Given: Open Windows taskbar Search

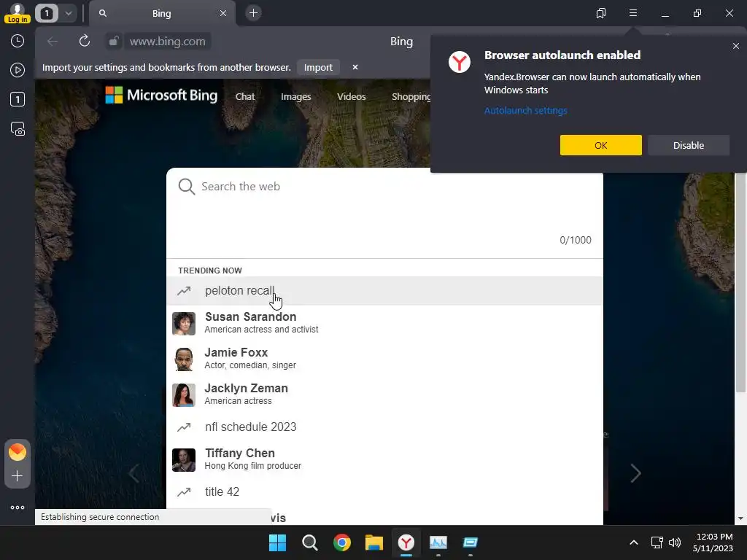Looking at the screenshot, I should (309, 542).
